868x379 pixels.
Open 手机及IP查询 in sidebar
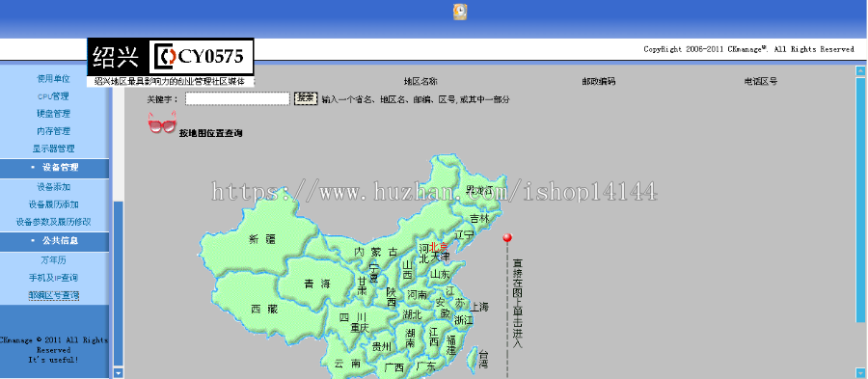(53, 278)
